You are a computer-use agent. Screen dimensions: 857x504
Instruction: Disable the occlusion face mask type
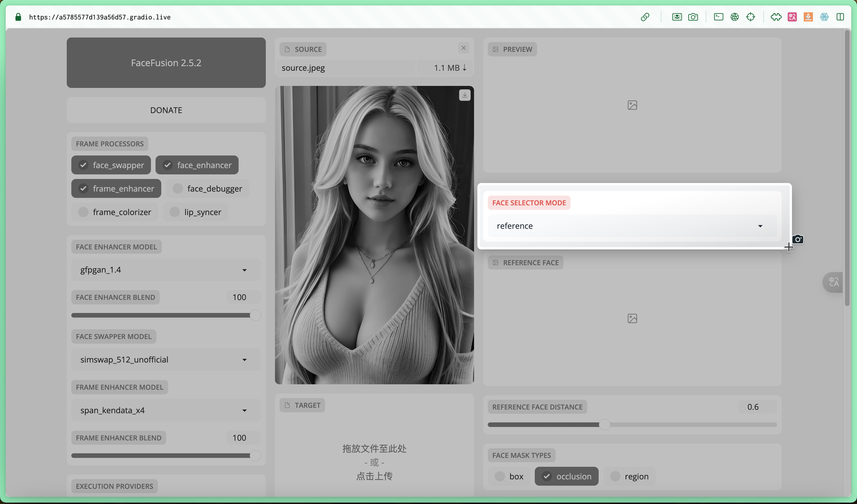[x=566, y=476]
